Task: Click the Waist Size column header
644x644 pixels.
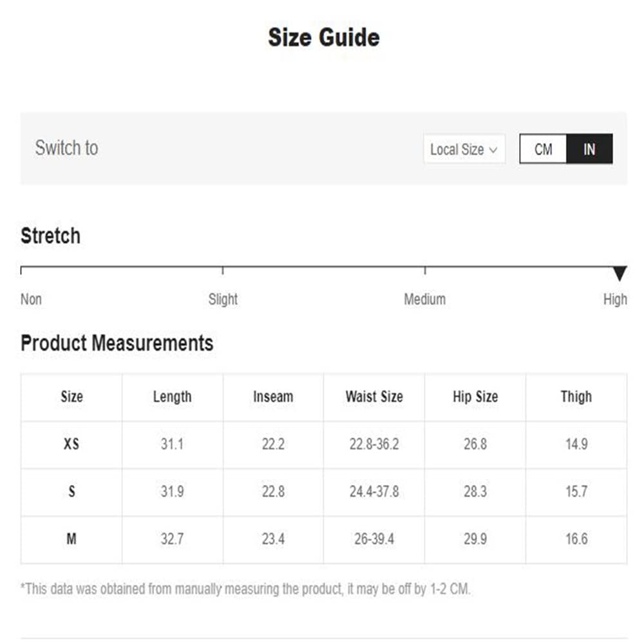Action: 375,397
